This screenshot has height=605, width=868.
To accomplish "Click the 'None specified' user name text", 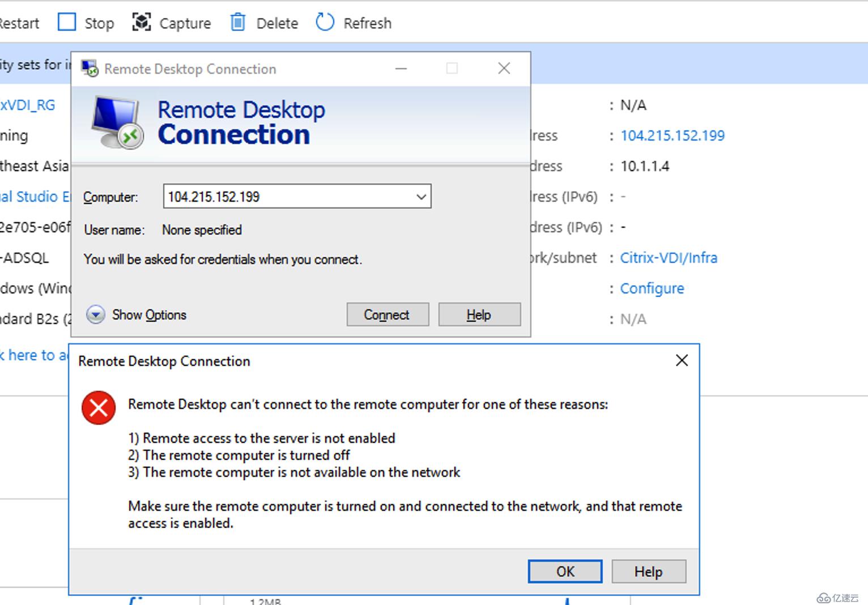I will click(x=202, y=229).
